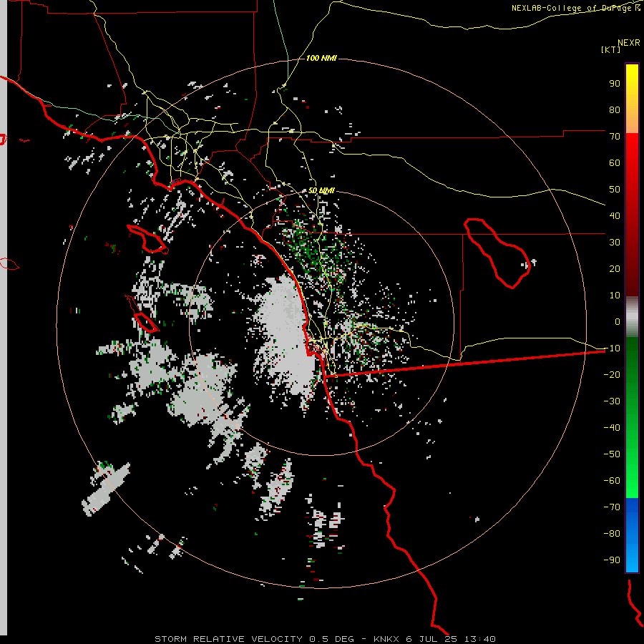
Task: Select the positive 20 knot scale label
Action: [615, 268]
